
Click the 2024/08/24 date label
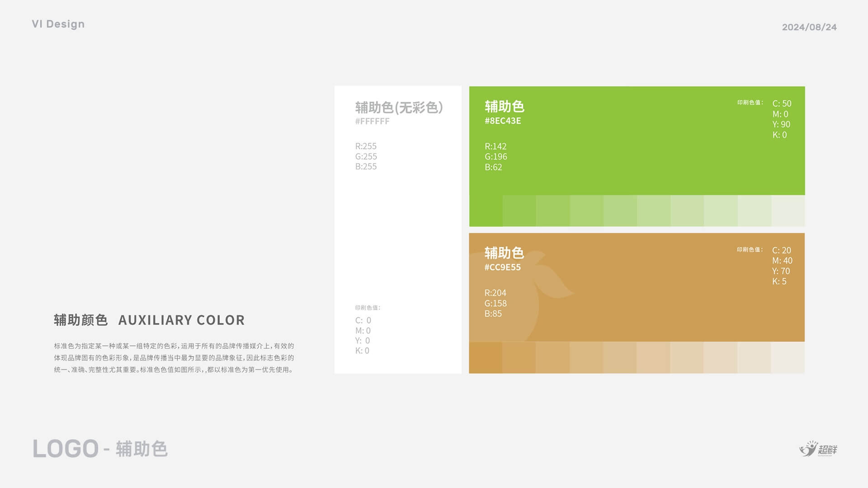[x=809, y=27]
